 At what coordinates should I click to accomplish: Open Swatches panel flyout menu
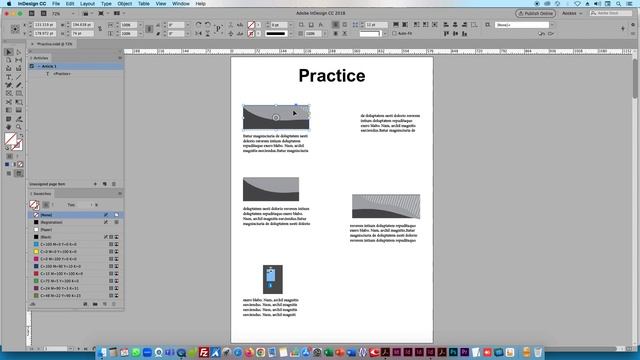pyautogui.click(x=120, y=193)
